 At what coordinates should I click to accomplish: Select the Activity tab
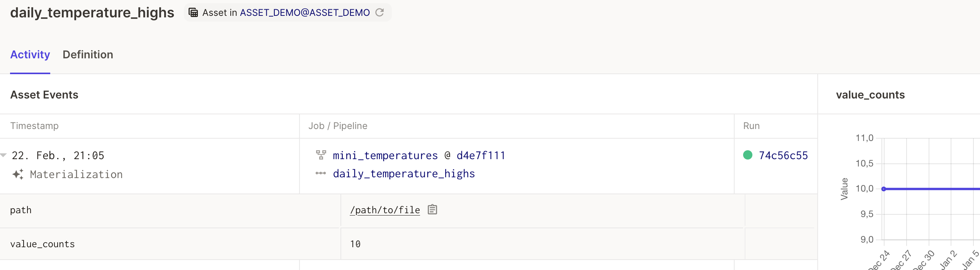[x=30, y=55]
